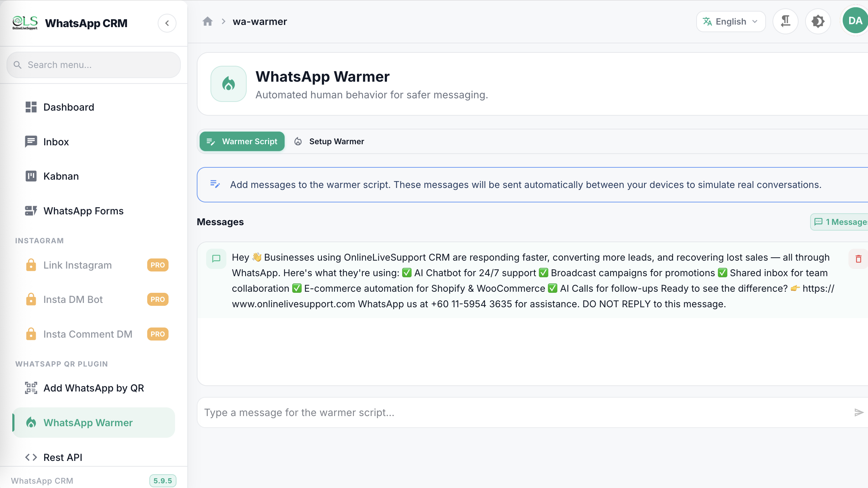Click the search magnifier icon
Viewport: 868px width, 488px height.
tap(17, 65)
